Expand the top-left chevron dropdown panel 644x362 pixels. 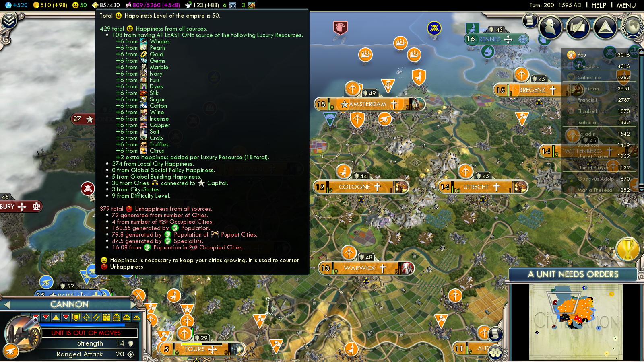(9, 21)
